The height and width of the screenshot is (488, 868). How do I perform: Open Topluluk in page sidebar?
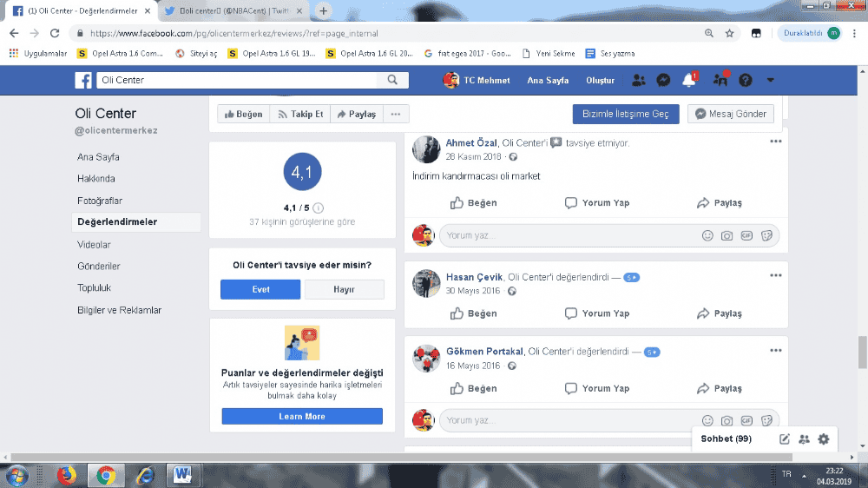coord(94,288)
